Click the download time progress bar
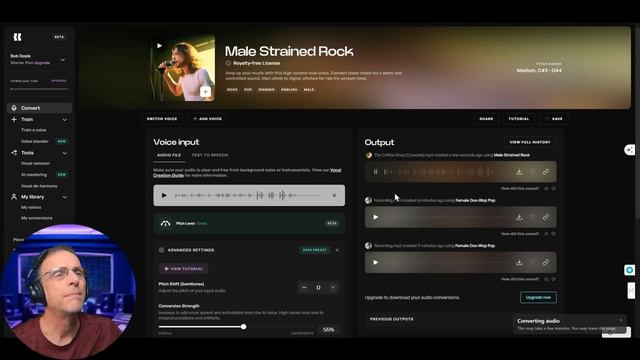The width and height of the screenshot is (640, 360). [39, 89]
